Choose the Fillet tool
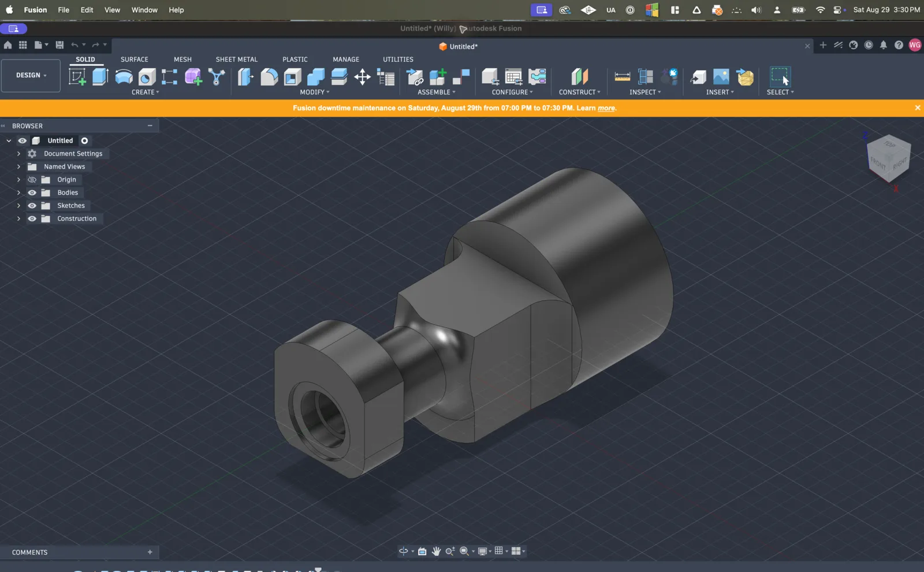Image resolution: width=924 pixels, height=572 pixels. pos(269,76)
